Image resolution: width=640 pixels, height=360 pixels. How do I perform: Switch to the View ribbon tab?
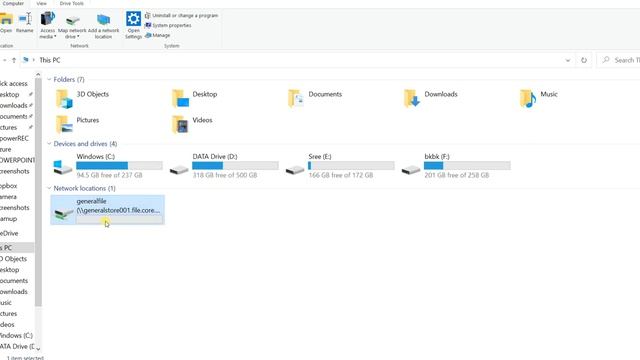click(42, 3)
